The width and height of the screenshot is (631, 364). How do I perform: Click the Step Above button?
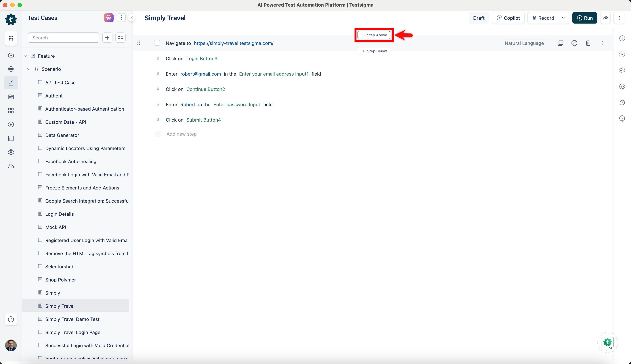pos(374,35)
